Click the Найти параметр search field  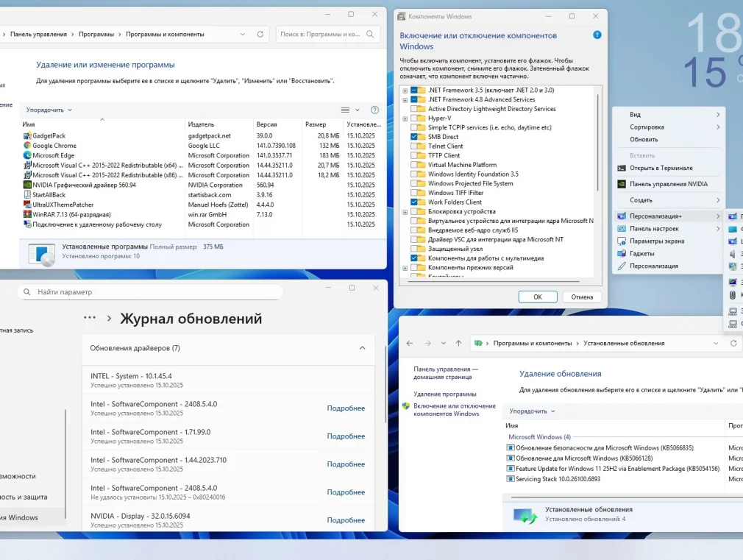point(151,292)
